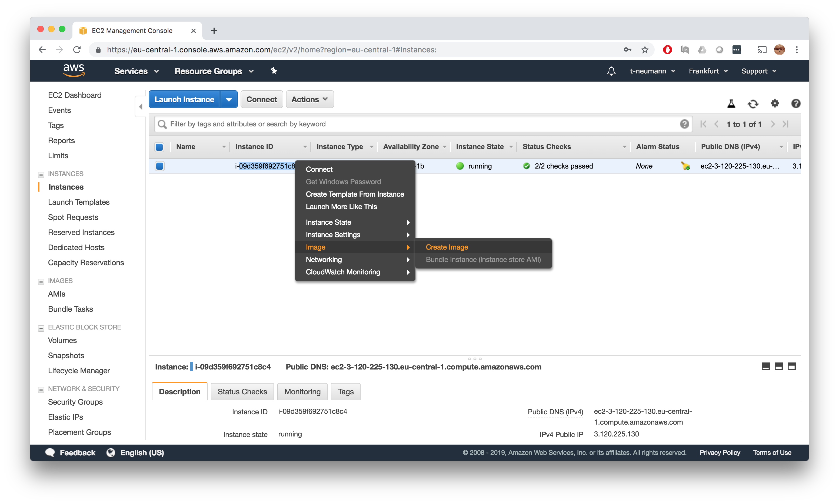Select the checkbox next to running instance
This screenshot has width=839, height=504.
point(160,166)
